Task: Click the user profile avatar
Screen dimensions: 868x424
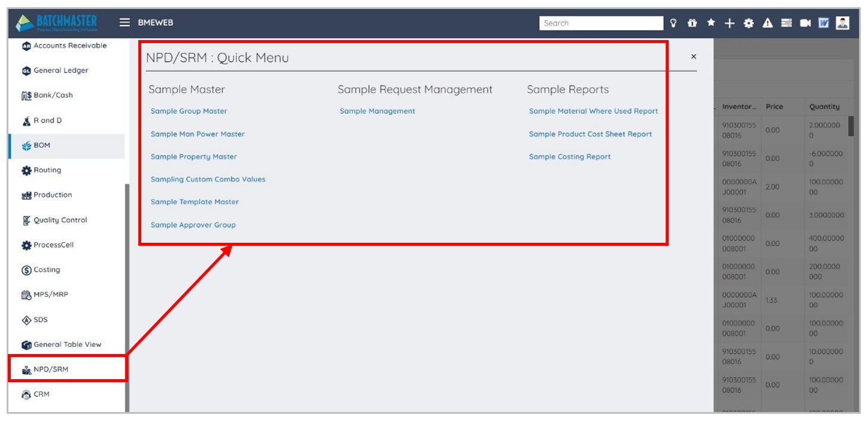Action: (843, 23)
